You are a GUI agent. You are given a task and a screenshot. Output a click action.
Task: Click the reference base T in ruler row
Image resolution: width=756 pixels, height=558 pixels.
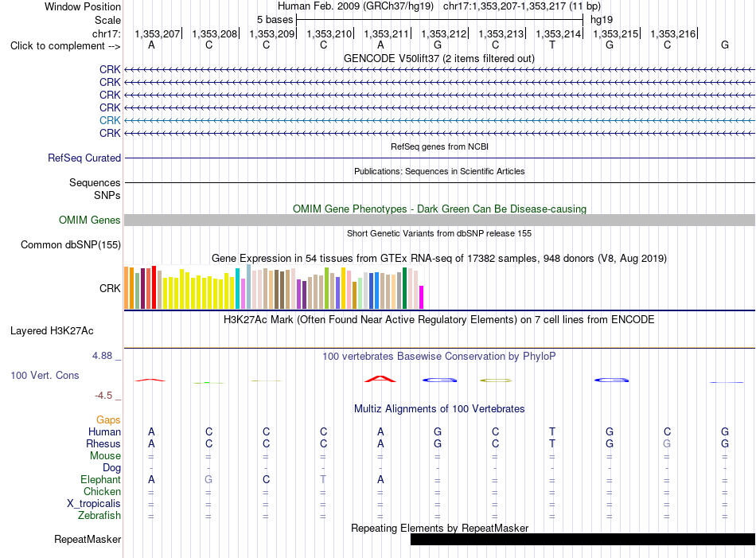pos(552,45)
